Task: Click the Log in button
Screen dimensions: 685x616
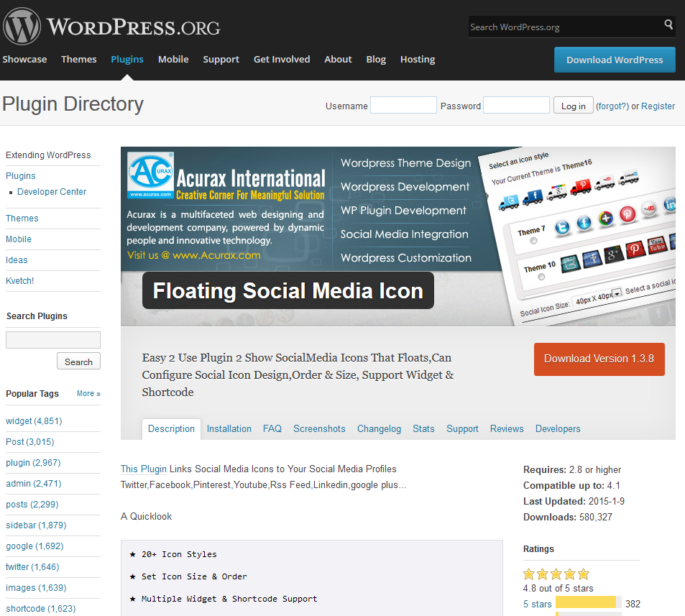Action: point(573,105)
